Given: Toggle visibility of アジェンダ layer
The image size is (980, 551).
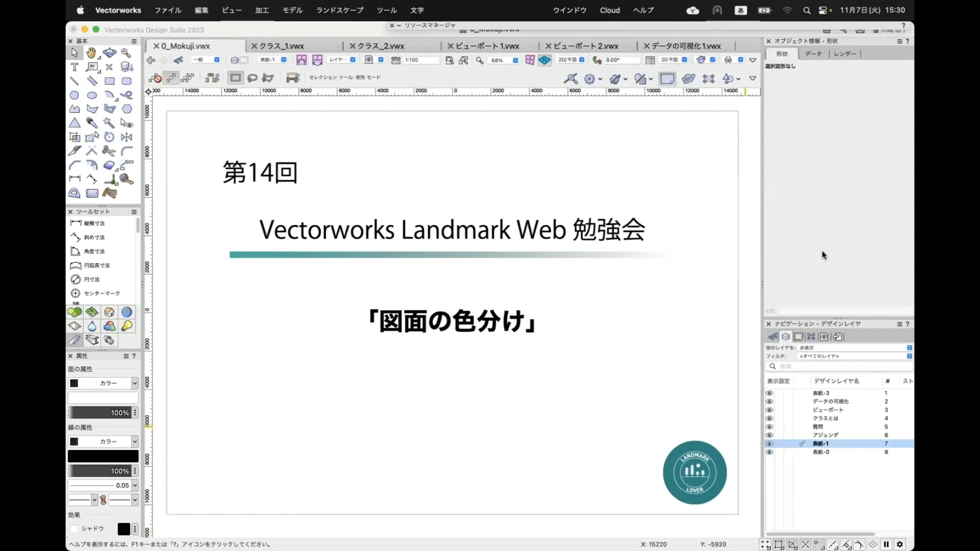Looking at the screenshot, I should [x=769, y=435].
